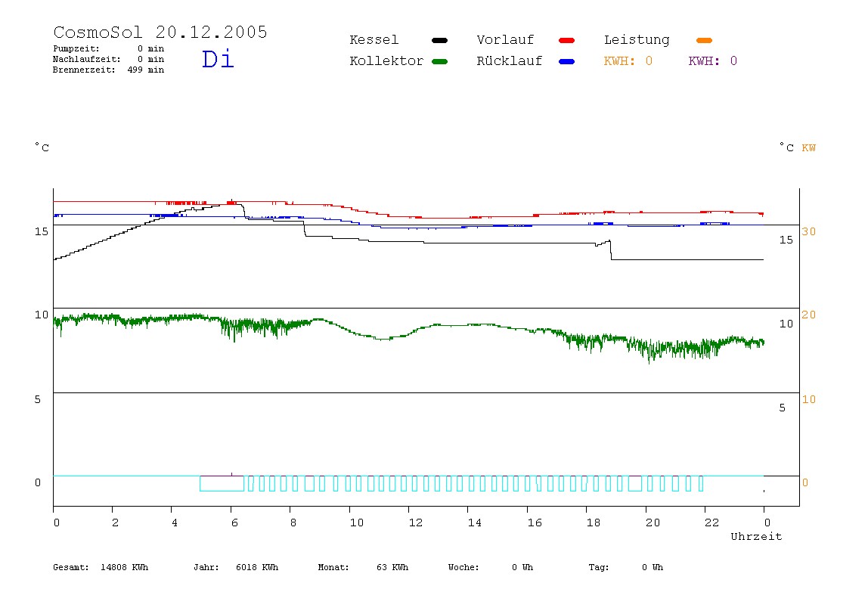868x614 pixels.
Task: Select the 'Woche: 0 Wh' total
Action: (x=491, y=567)
